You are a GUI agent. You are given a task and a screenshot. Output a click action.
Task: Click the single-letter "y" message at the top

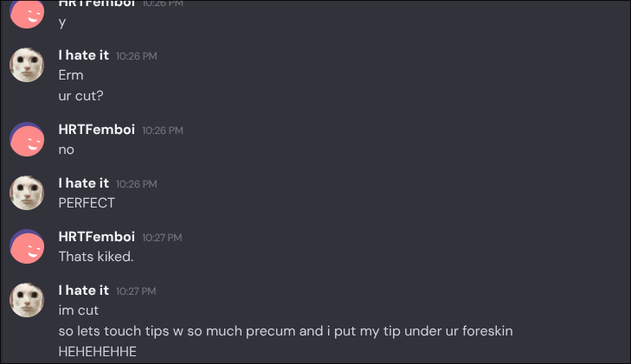(x=62, y=22)
